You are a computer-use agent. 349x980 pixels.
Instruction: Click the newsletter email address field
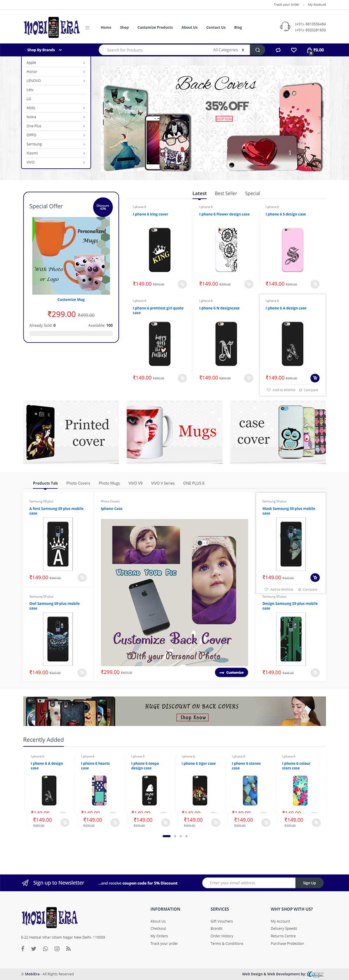pos(249,883)
